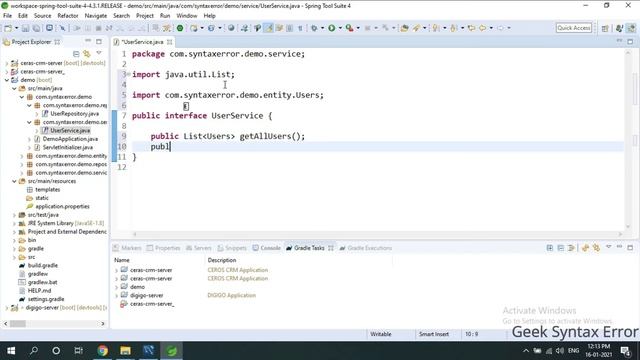Close the UserService.java editor tab

coord(169,42)
